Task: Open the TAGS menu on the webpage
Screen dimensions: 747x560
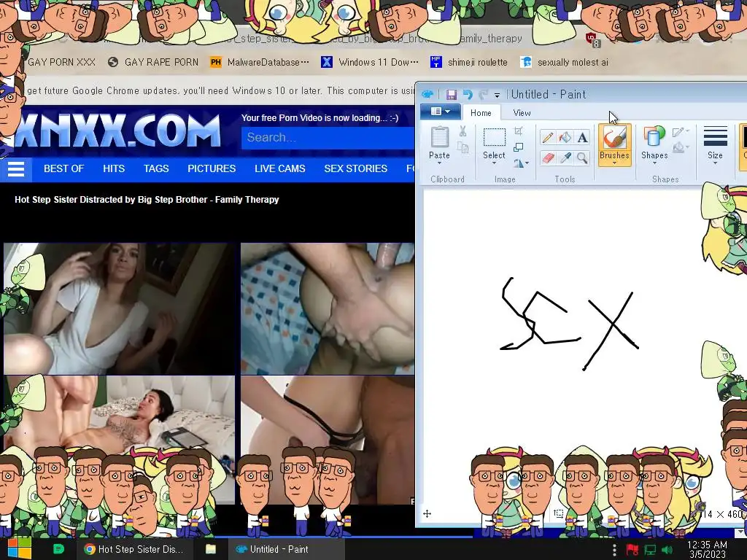Action: [156, 168]
